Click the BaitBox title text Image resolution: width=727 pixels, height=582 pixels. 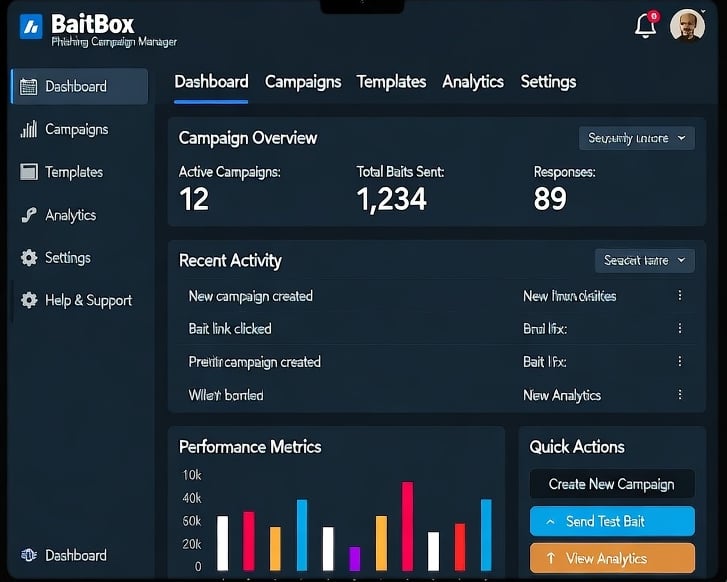click(x=93, y=24)
